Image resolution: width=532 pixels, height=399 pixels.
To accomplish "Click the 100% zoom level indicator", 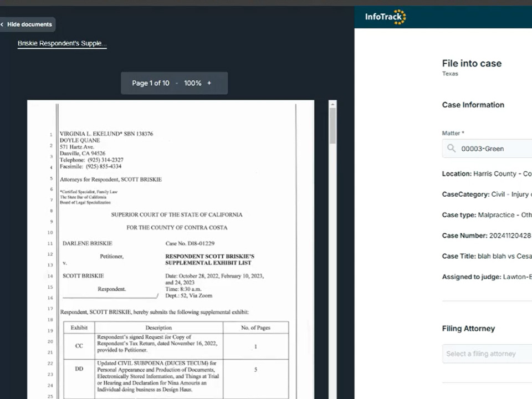I will pyautogui.click(x=192, y=83).
